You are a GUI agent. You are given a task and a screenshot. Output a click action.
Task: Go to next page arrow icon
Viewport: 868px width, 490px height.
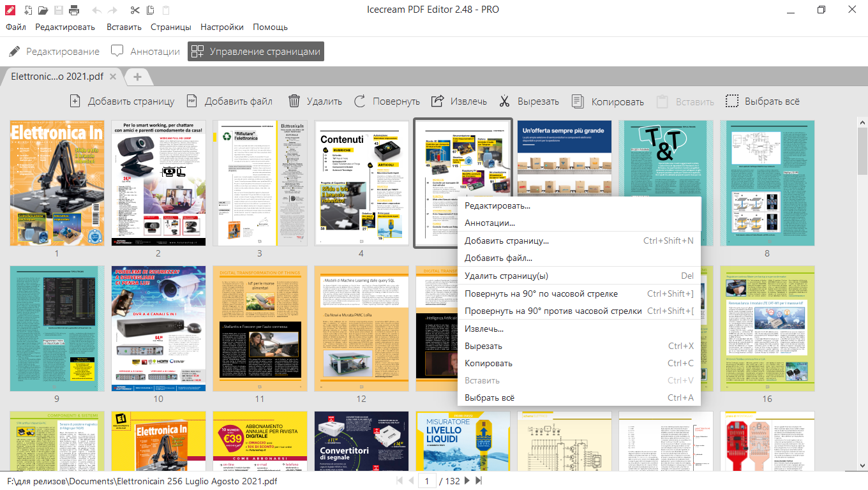(x=467, y=481)
